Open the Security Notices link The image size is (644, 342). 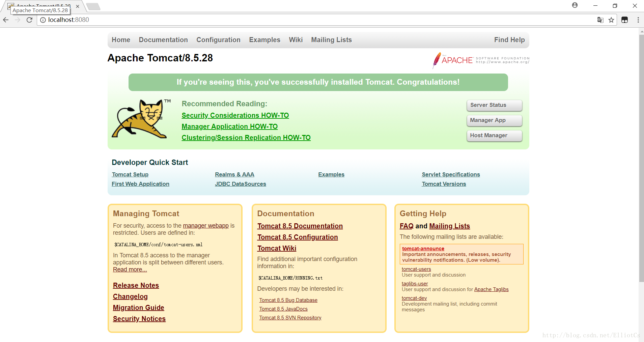(x=139, y=319)
